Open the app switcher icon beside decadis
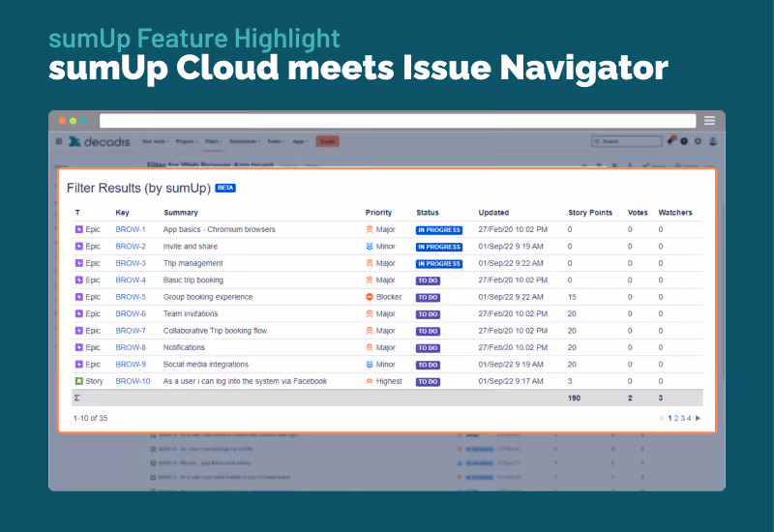774x532 pixels. (x=59, y=141)
